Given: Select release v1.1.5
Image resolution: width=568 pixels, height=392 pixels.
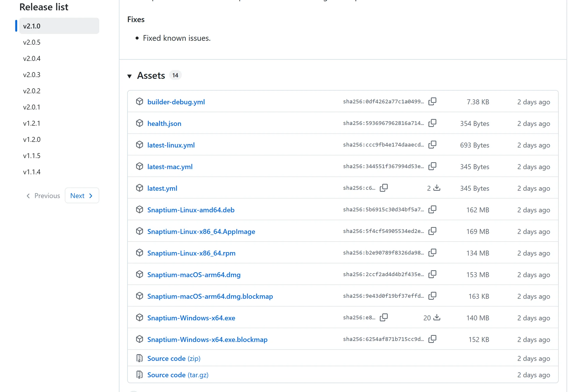Looking at the screenshot, I should click(32, 155).
